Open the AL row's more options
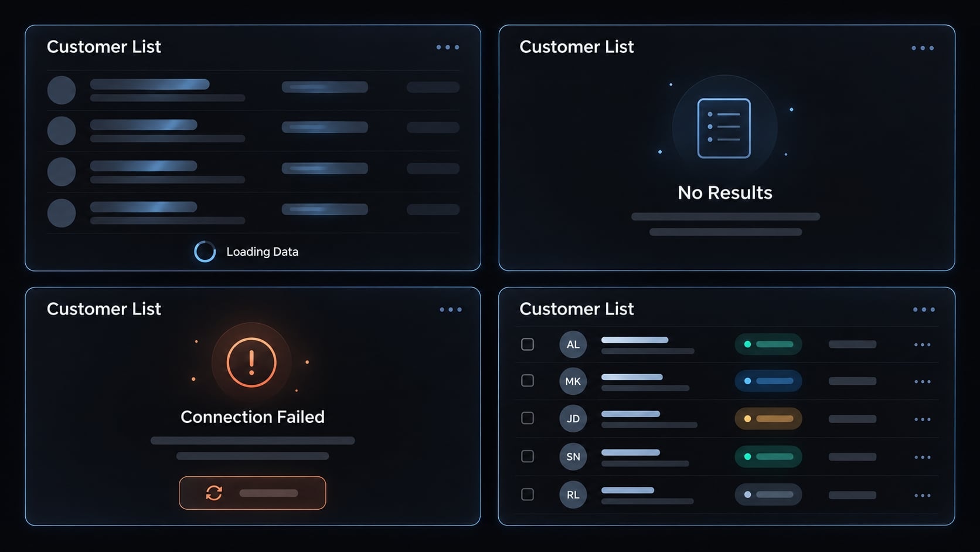This screenshot has height=552, width=980. click(x=923, y=345)
